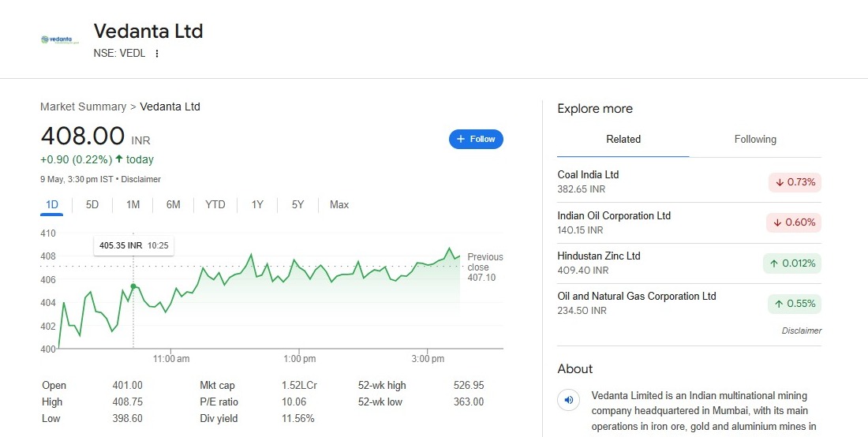Click the 0.55% up change badge

[795, 304]
